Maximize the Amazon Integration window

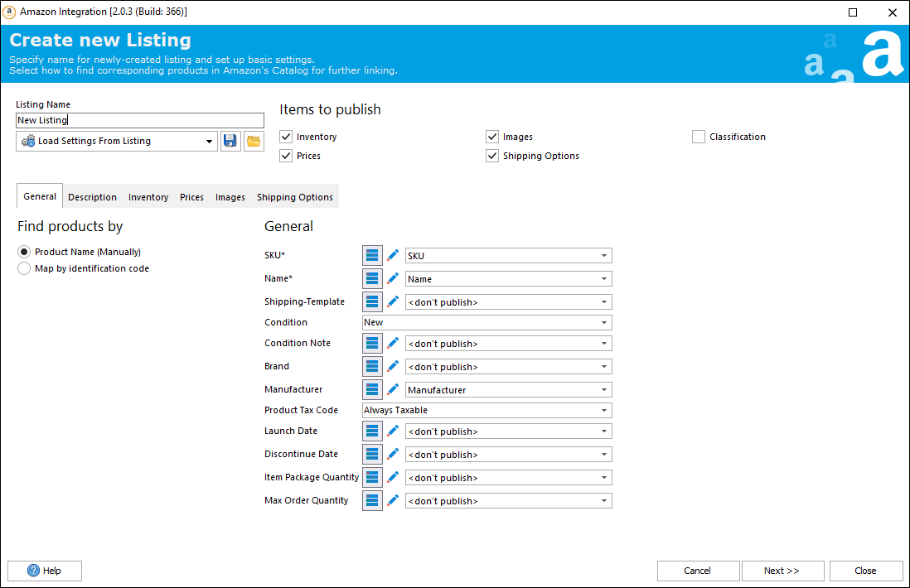[x=853, y=12]
